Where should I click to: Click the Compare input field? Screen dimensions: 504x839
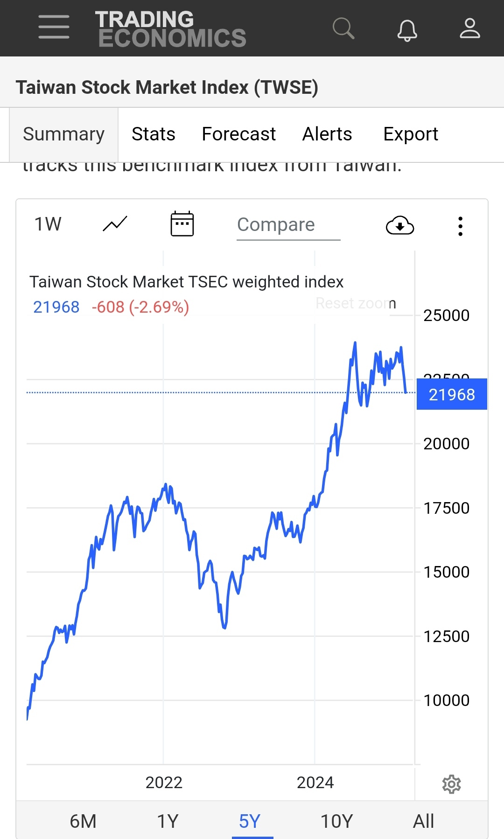pos(288,225)
